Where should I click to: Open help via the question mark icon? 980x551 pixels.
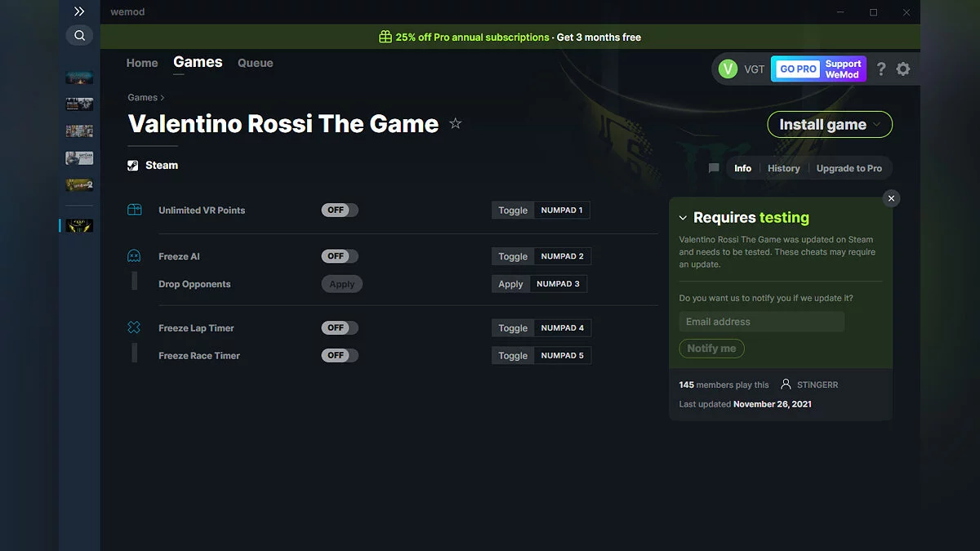coord(880,69)
